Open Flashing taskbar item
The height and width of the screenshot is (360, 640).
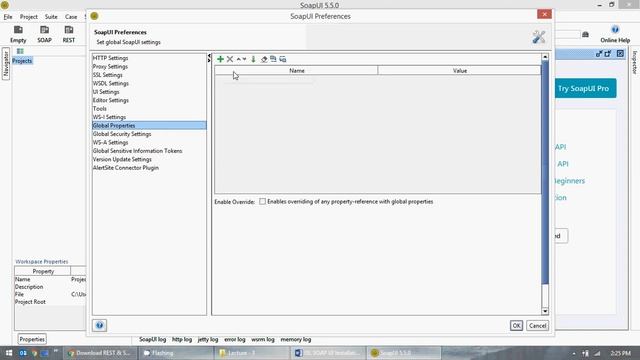point(176,353)
